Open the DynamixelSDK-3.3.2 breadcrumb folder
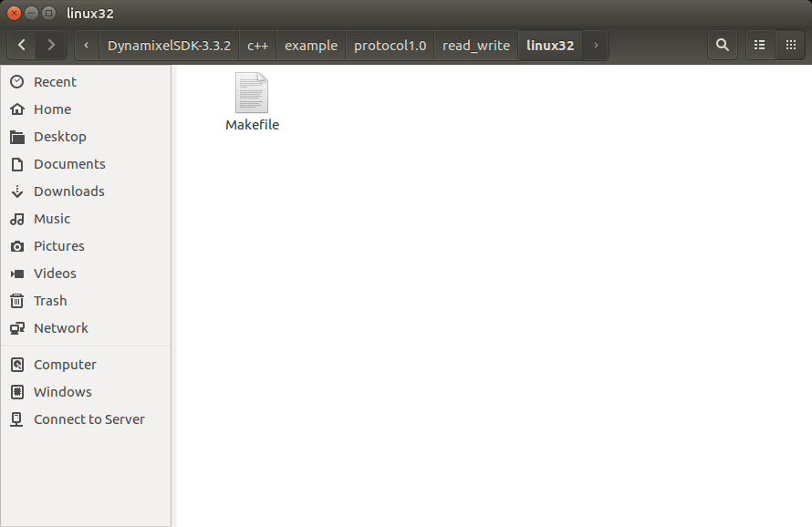This screenshot has width=812, height=527. pyautogui.click(x=169, y=45)
